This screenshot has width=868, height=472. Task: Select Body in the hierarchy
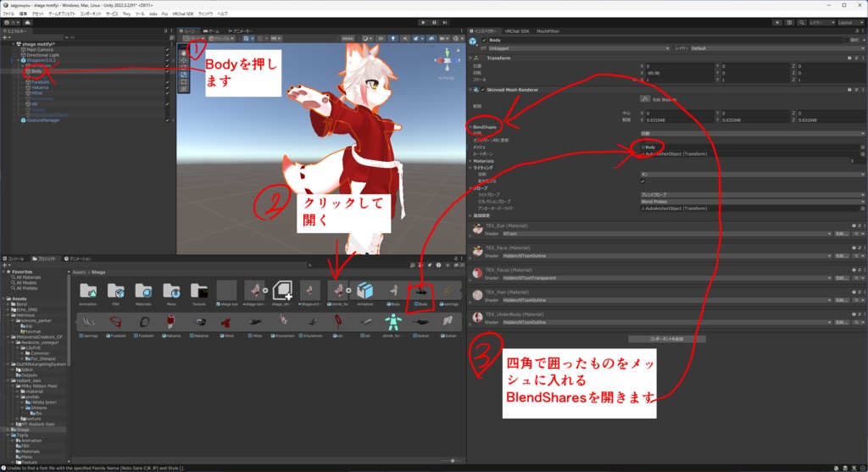(x=36, y=71)
